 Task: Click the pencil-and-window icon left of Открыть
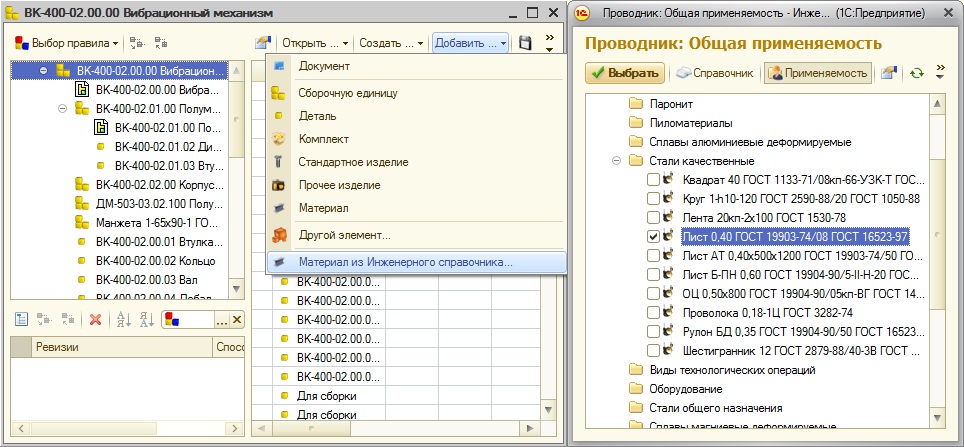pyautogui.click(x=263, y=43)
